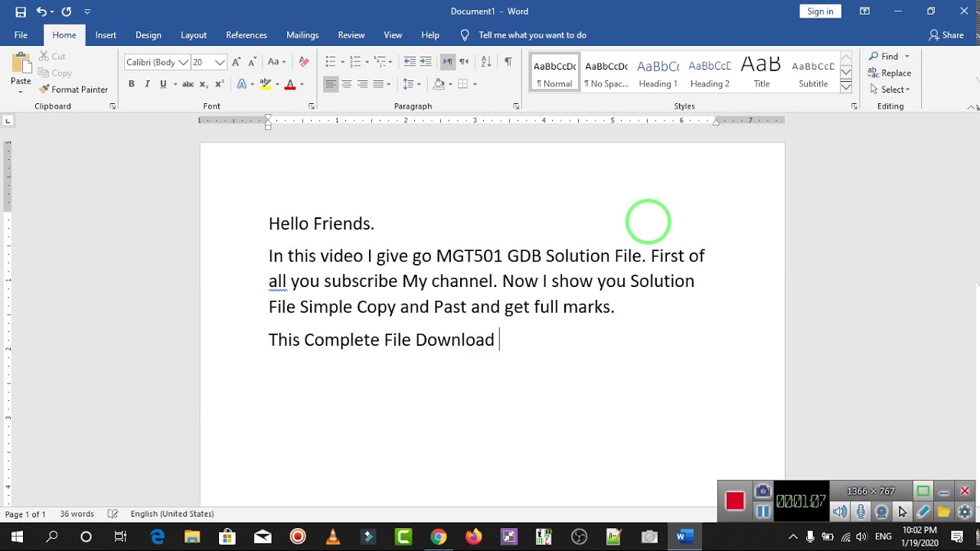Apply paragraph shading color
980x551 pixels.
coord(439,84)
